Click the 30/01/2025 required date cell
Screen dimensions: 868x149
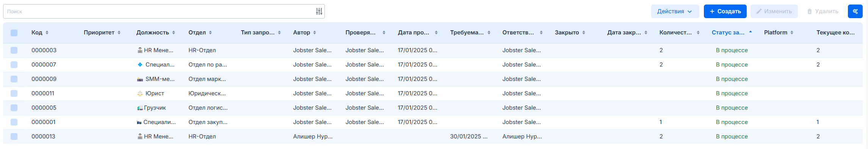469,137
